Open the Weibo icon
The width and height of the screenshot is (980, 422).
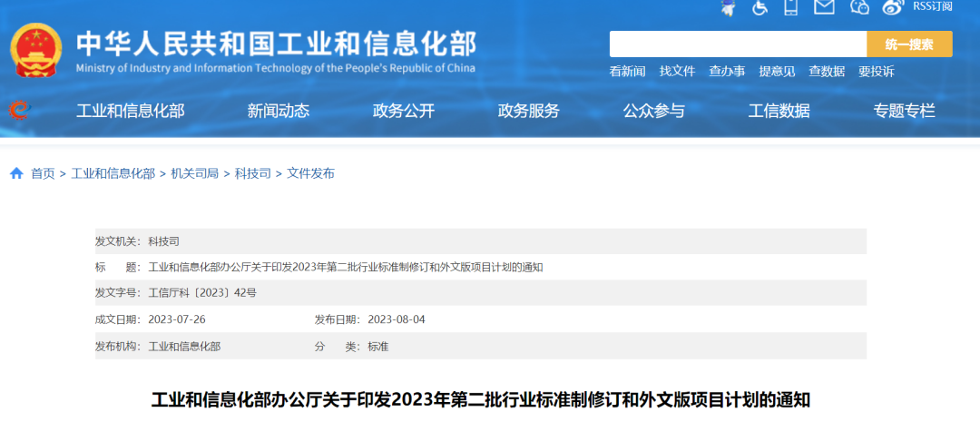[x=894, y=7]
